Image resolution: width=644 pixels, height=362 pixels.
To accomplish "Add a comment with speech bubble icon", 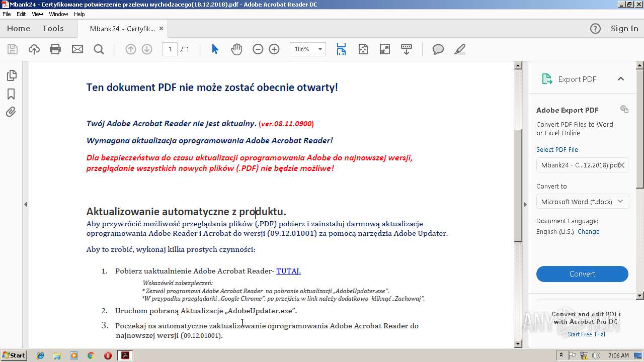I will point(438,49).
